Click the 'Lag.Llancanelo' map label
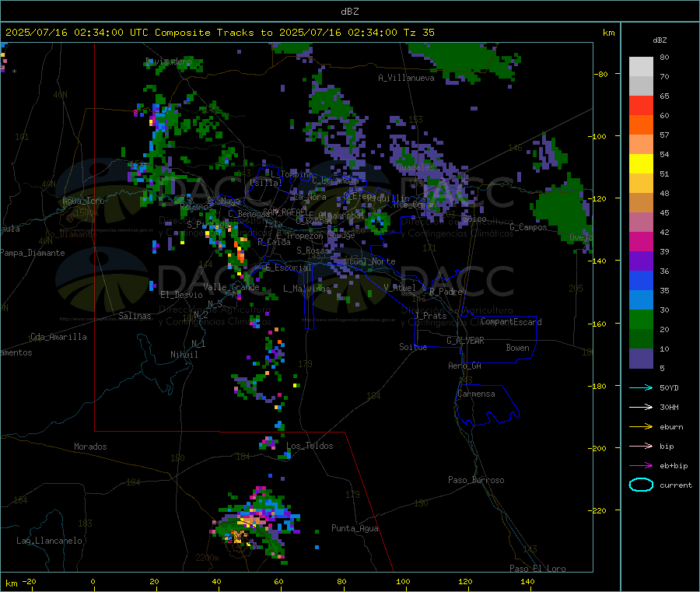Screen dimensions: 700x592 (50, 541)
